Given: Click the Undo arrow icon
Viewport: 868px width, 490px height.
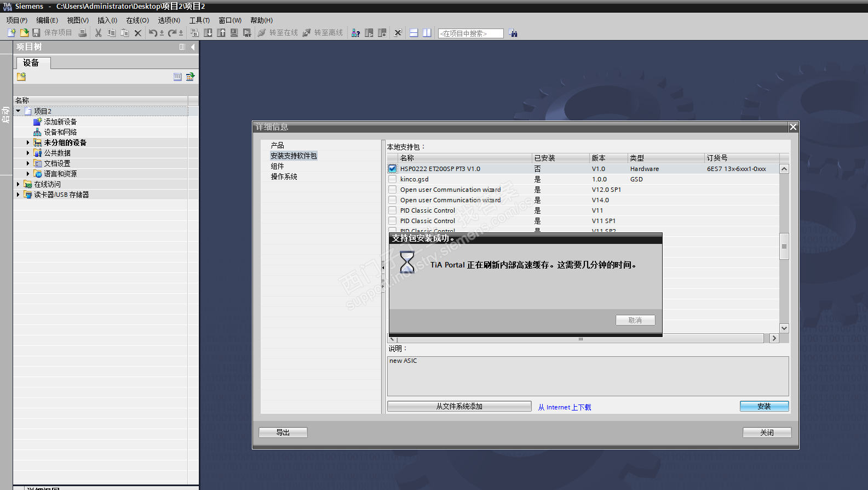Looking at the screenshot, I should 153,33.
